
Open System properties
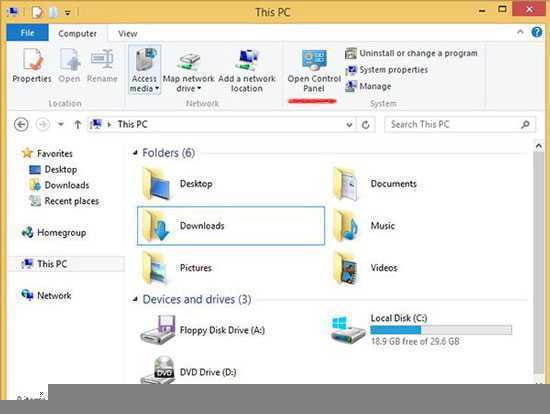pos(387,70)
